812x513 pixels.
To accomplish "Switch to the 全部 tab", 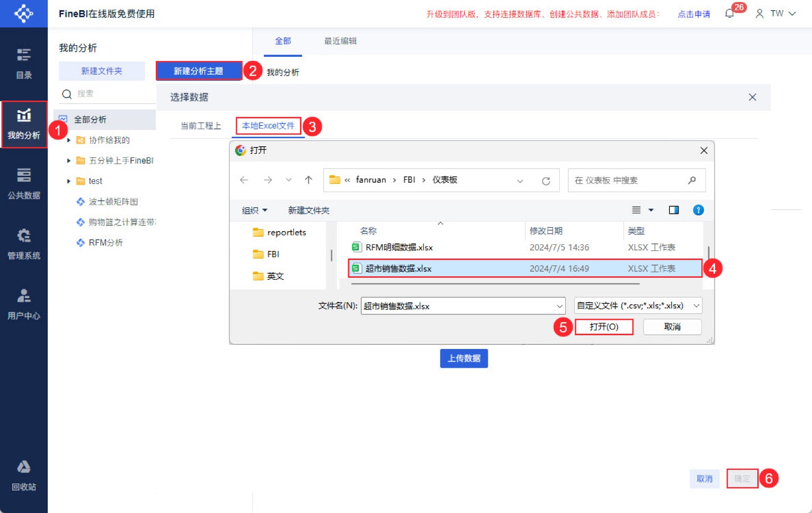I will (x=283, y=41).
